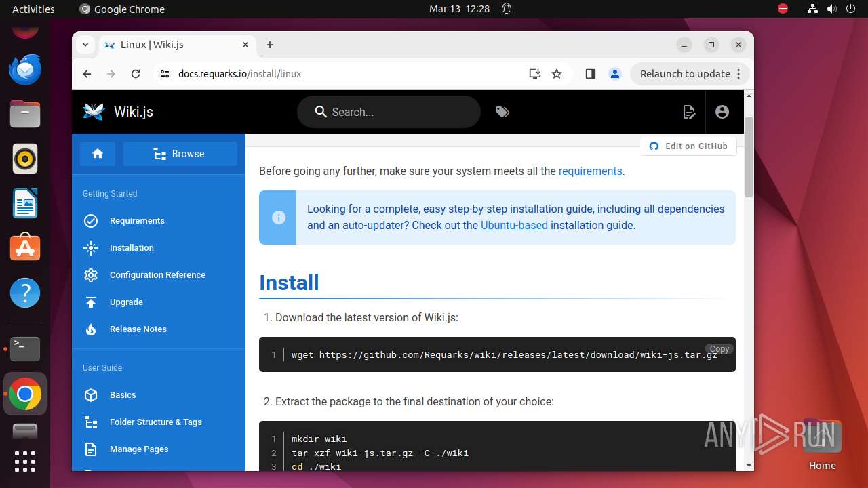Viewport: 868px width, 488px height.
Task: Follow the Ubuntu-based link
Action: coord(514,225)
